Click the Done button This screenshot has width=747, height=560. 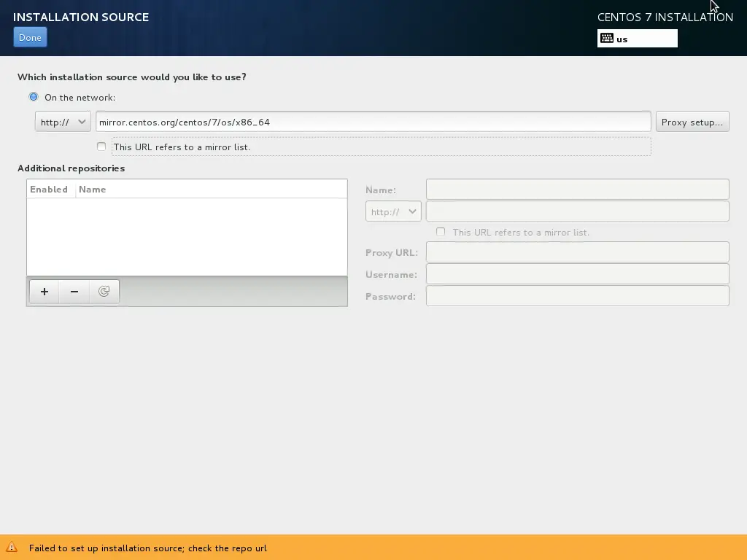(30, 38)
